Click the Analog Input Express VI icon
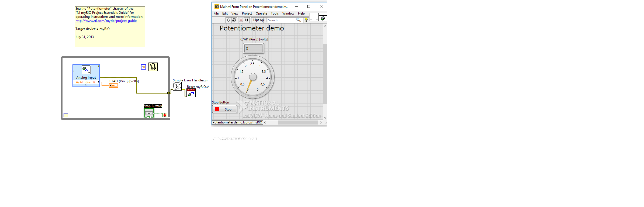Viewport: 644px width, 207px height. point(86,70)
